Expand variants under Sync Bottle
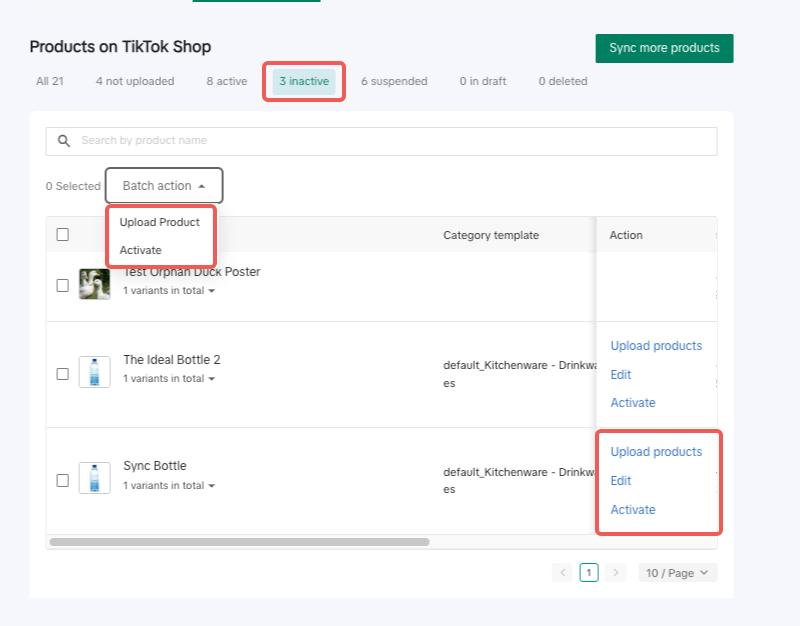The image size is (800, 626). click(x=168, y=486)
